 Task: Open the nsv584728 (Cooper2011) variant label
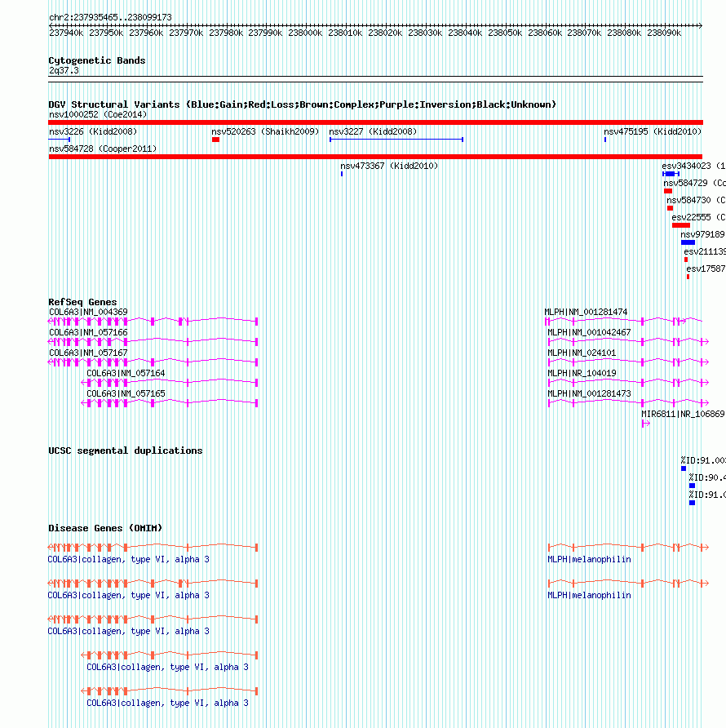click(x=103, y=149)
